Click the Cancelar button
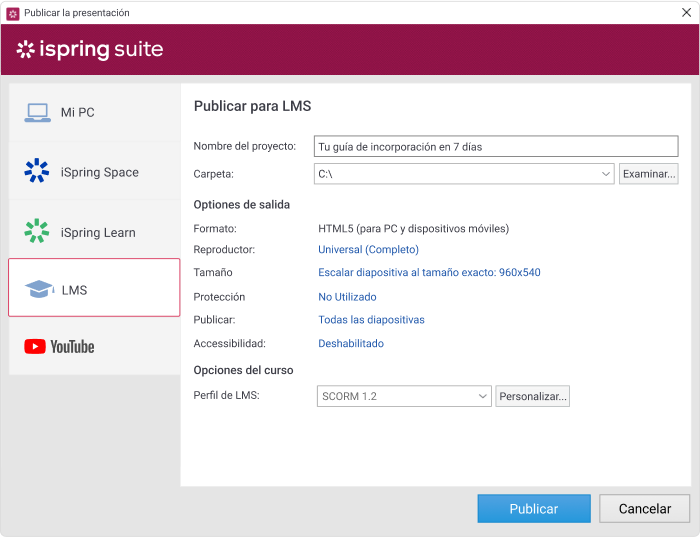 pyautogui.click(x=645, y=508)
